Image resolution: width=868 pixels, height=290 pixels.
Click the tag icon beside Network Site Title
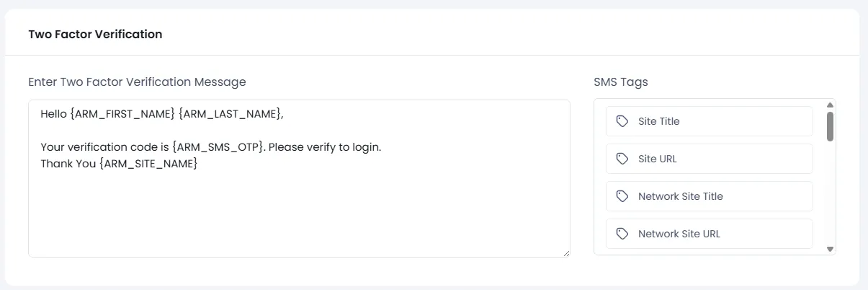[622, 196]
